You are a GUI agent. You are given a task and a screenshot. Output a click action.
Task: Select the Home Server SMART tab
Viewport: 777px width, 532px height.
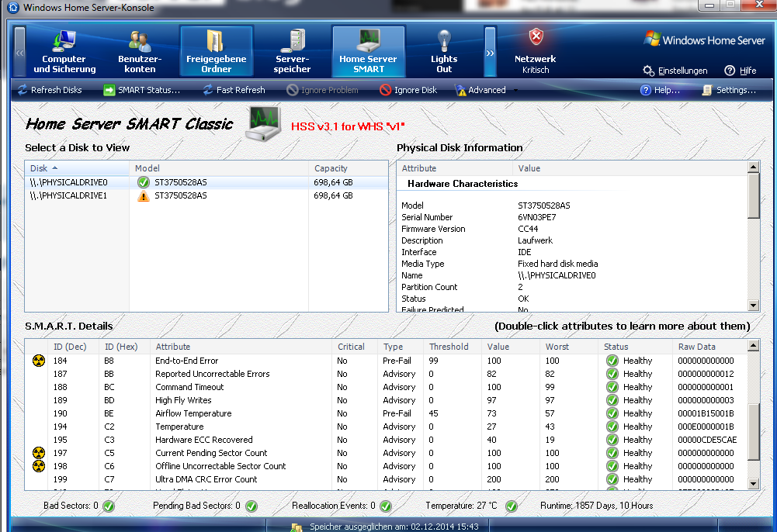coord(368,51)
